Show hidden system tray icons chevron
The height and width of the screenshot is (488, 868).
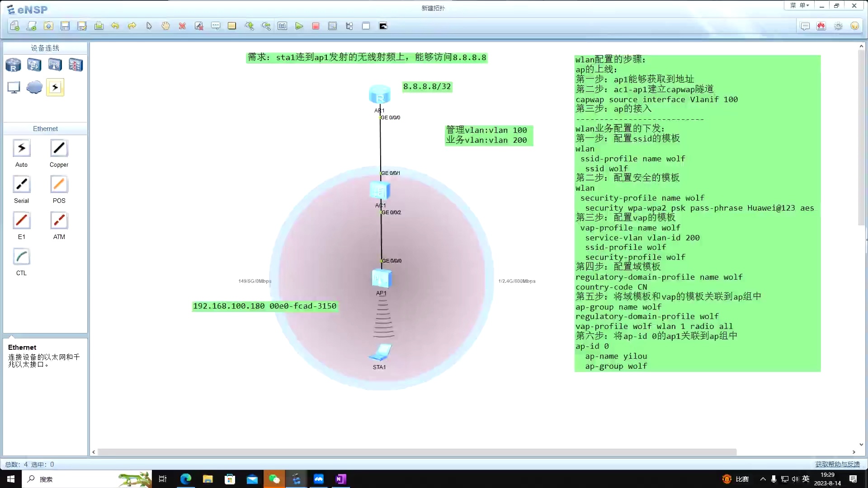point(763,479)
